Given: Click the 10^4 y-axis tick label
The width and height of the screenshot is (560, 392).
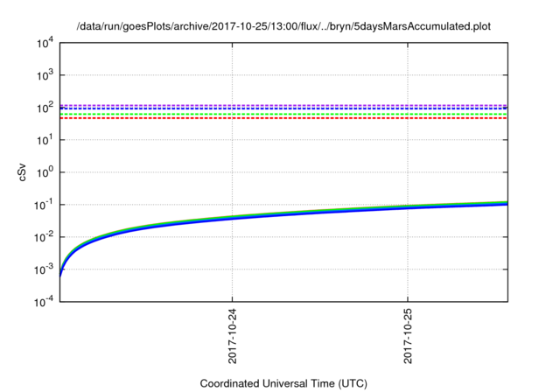Looking at the screenshot, I should 45,44.
